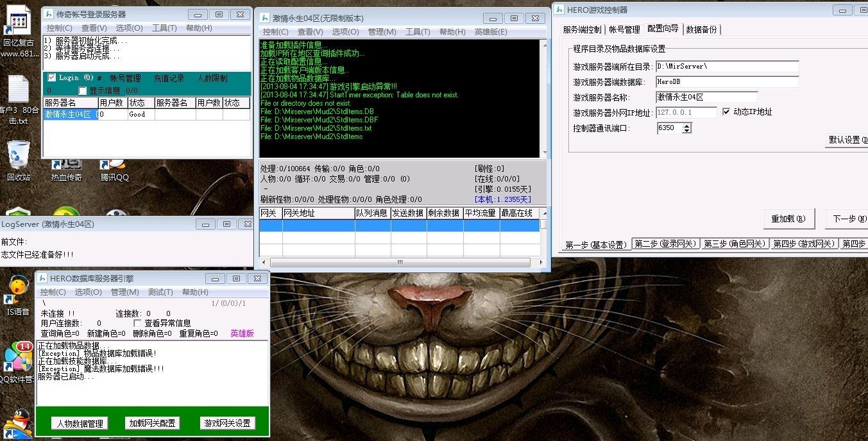The width and height of the screenshot is (868, 441).
Task: Select 第一步(基本设置) step tab
Action: [x=595, y=245]
